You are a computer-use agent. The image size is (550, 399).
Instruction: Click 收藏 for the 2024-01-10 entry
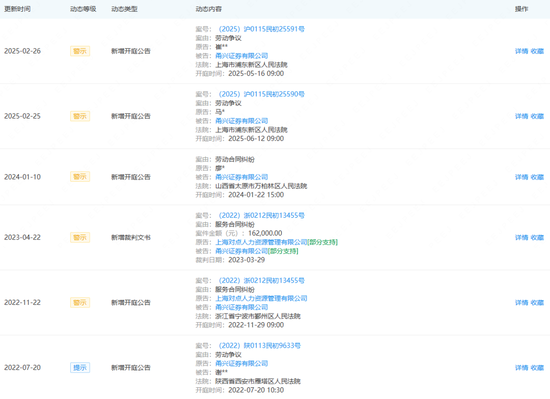click(537, 177)
